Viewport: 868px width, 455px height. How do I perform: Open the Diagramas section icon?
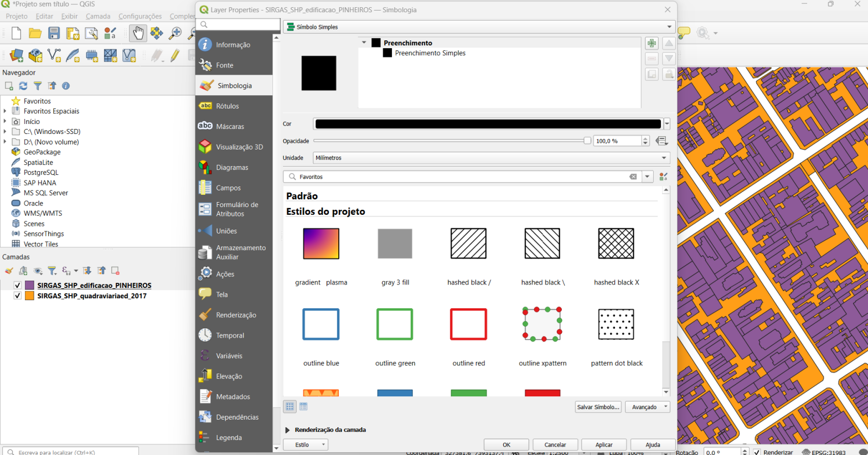point(205,167)
